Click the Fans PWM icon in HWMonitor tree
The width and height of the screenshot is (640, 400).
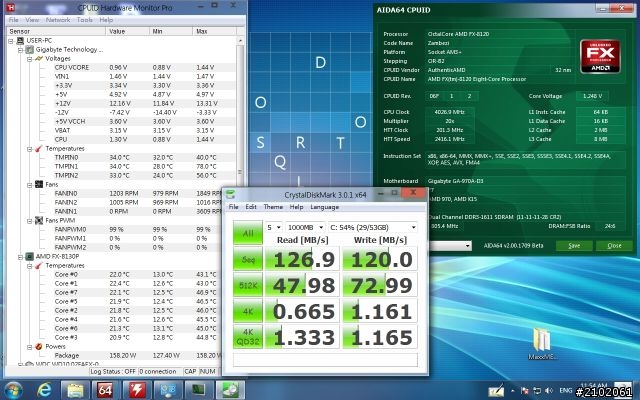click(39, 220)
